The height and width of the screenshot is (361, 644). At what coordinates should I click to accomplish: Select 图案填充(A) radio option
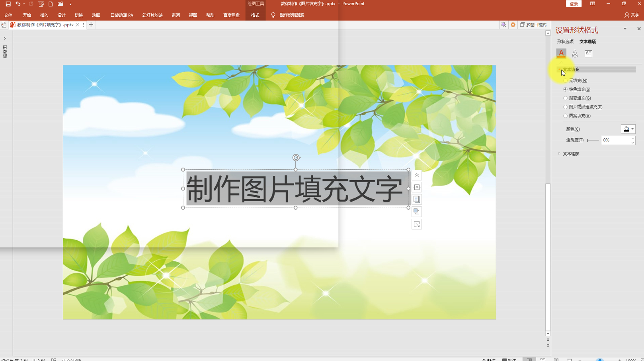pyautogui.click(x=565, y=116)
